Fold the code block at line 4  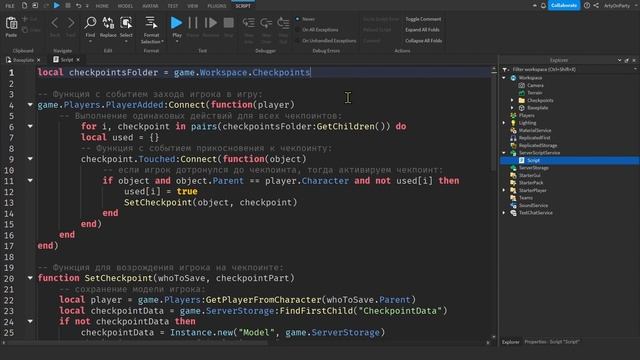pyautogui.click(x=30, y=104)
